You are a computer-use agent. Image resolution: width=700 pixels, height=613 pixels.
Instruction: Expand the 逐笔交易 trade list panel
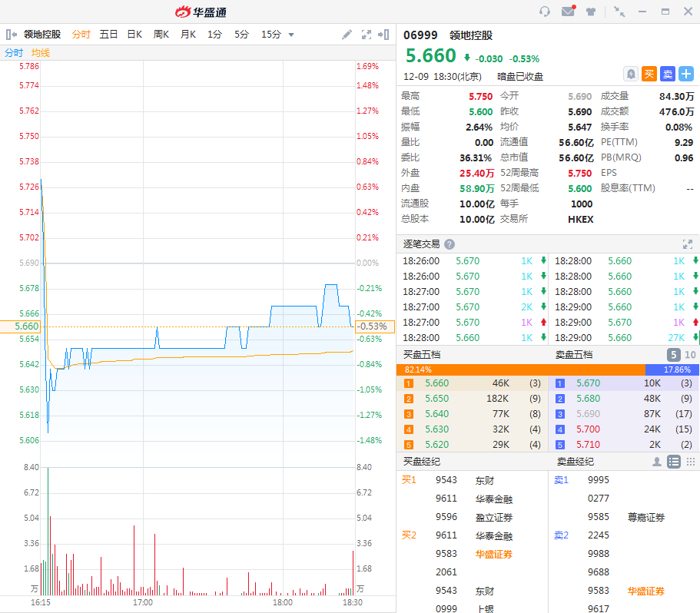(x=688, y=244)
